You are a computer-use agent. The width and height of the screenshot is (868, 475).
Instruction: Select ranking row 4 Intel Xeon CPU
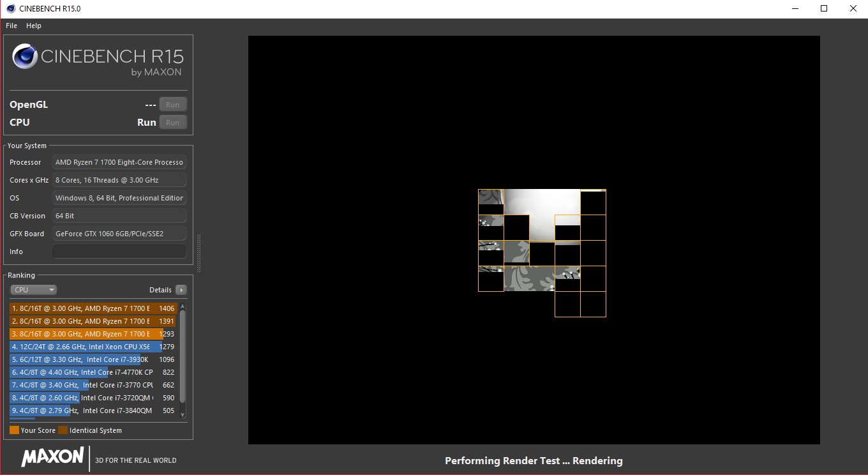pyautogui.click(x=93, y=347)
